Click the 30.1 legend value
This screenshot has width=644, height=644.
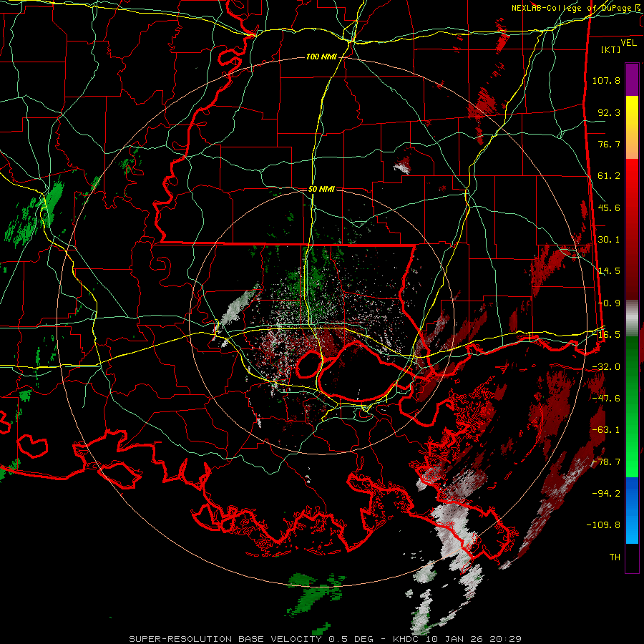609,240
